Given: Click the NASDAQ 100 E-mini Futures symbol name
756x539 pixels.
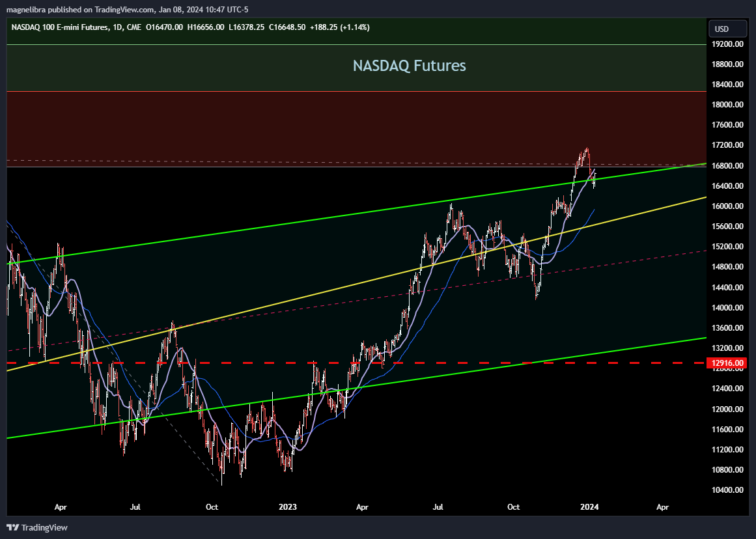Looking at the screenshot, I should 60,27.
